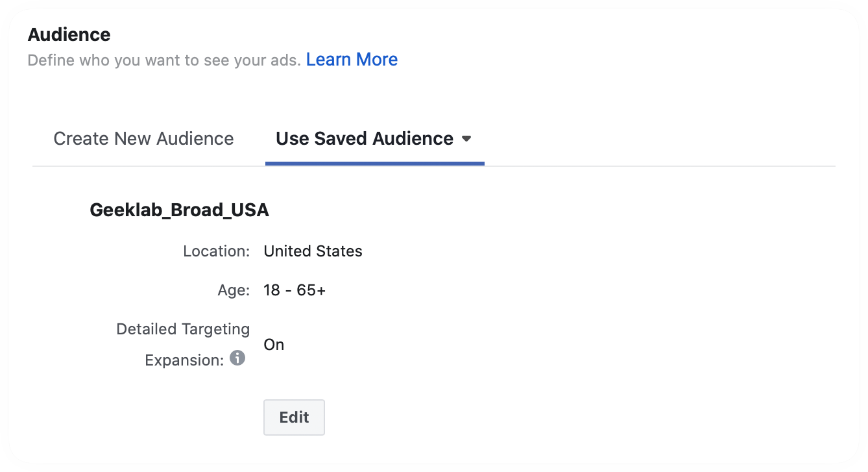Select the Use Saved Audience tab

(x=374, y=138)
